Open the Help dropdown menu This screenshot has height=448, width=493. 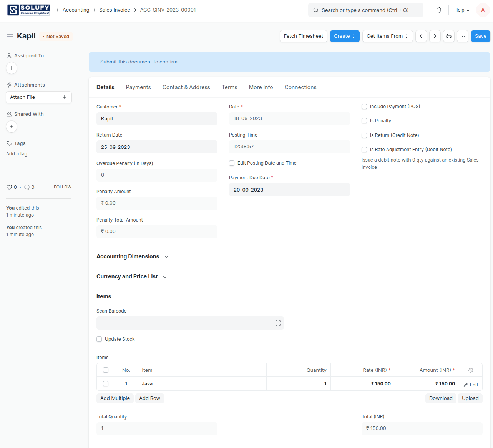point(462,10)
